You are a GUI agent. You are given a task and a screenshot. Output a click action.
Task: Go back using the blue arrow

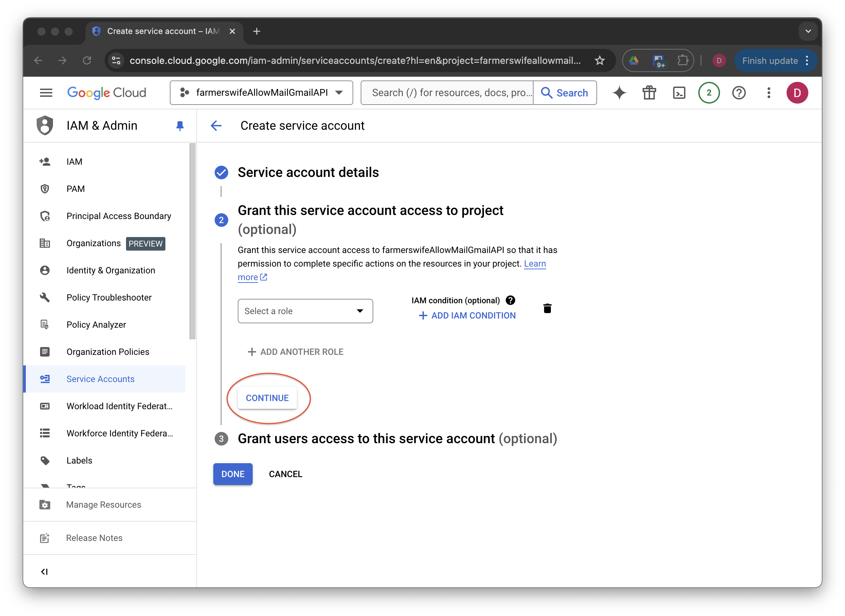[216, 126]
